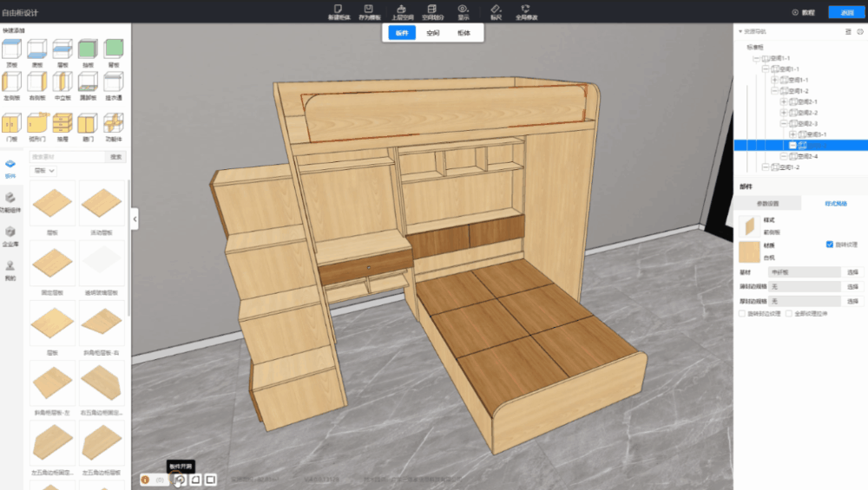Image resolution: width=868 pixels, height=490 pixels.
Task: Click the 返回 button
Action: (x=846, y=12)
